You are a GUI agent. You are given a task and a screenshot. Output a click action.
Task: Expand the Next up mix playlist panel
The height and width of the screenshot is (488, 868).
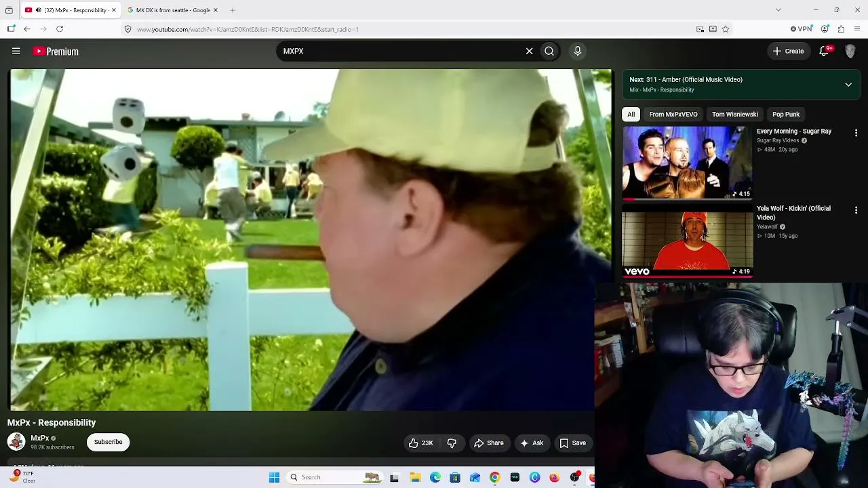[848, 85]
